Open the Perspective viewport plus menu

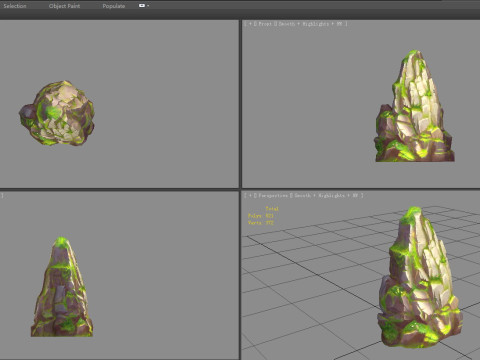click(x=250, y=196)
